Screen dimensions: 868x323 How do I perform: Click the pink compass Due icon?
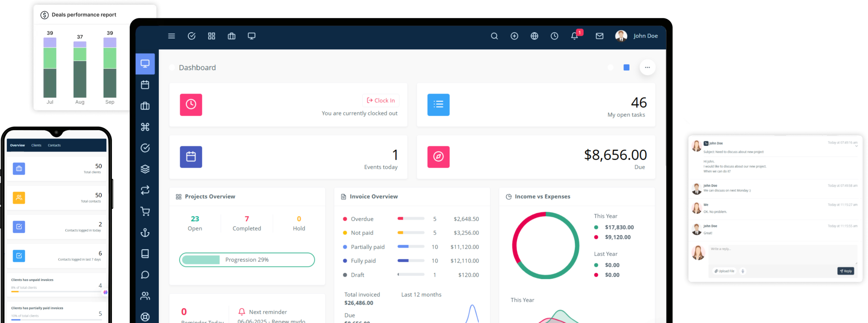(x=438, y=157)
